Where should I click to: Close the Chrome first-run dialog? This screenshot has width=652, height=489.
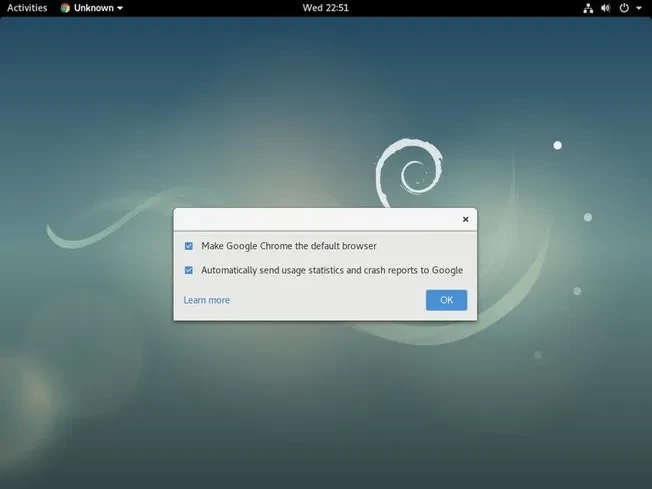coord(465,219)
